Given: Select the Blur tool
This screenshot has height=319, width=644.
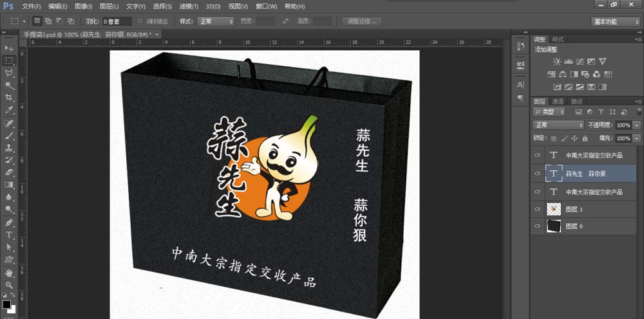Looking at the screenshot, I should [x=8, y=197].
